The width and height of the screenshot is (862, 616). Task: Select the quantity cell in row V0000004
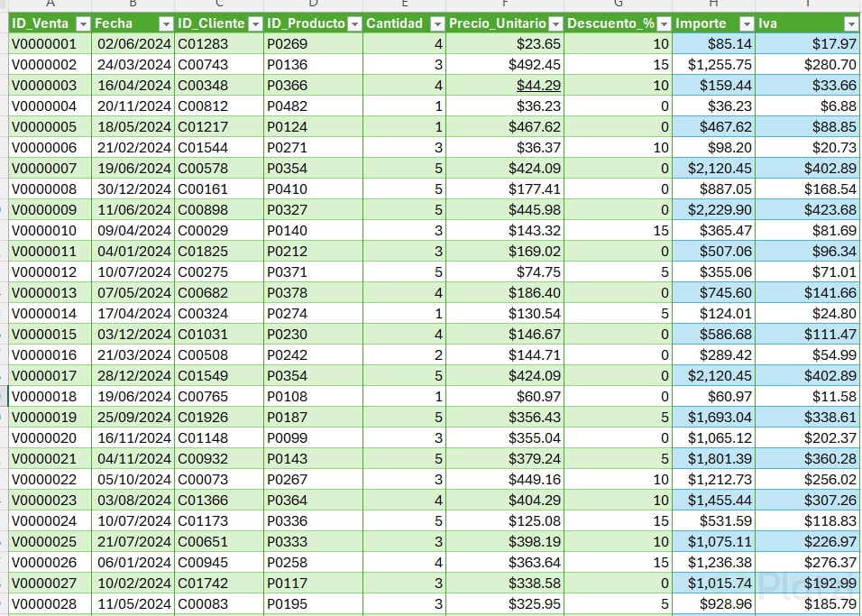click(x=404, y=106)
